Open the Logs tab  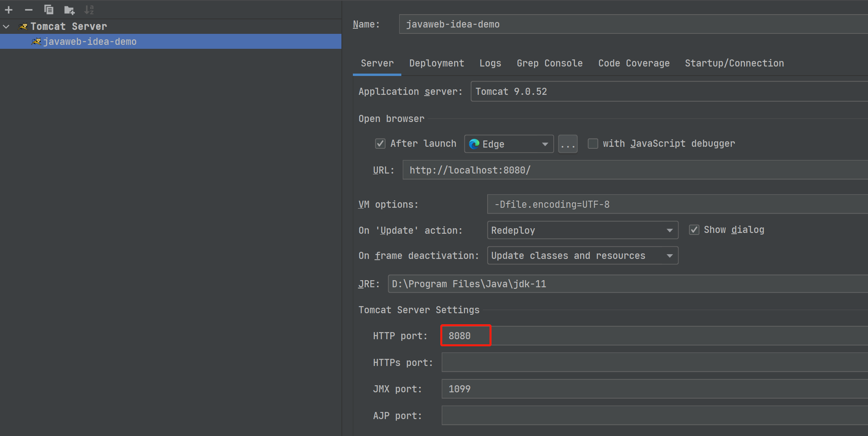tap(490, 63)
